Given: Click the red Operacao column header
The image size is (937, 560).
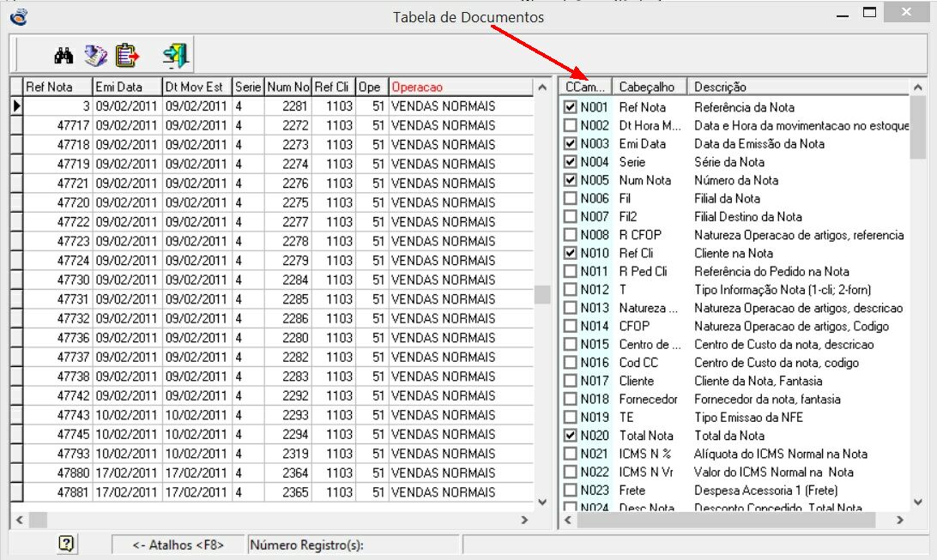Looking at the screenshot, I should (461, 87).
